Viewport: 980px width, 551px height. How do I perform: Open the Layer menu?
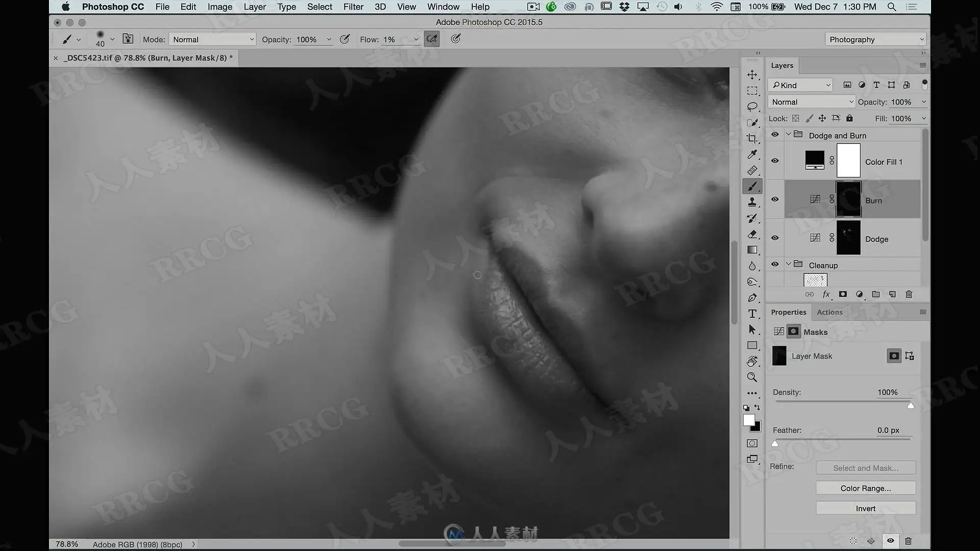click(255, 7)
